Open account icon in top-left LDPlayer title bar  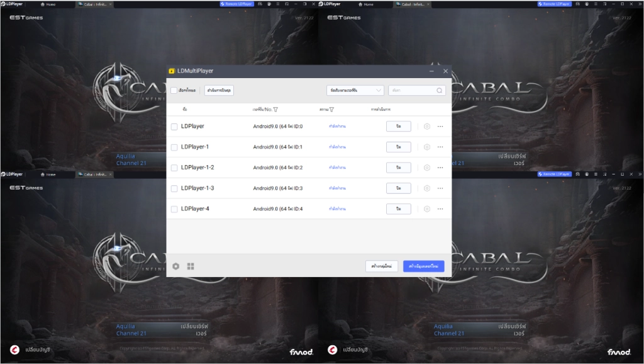269,4
